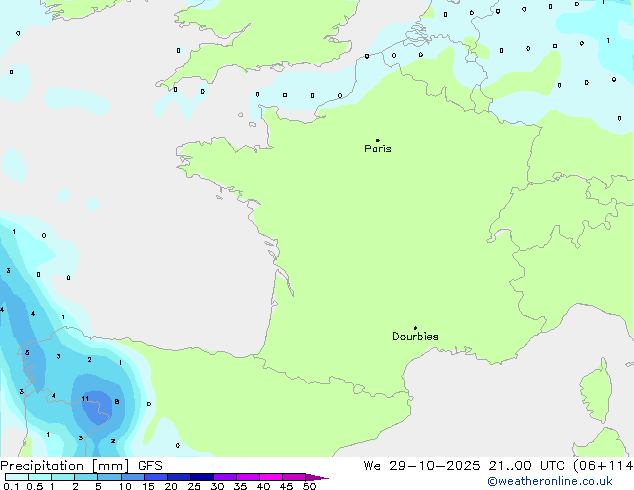Click the 45–50 mm legend swatch
The image size is (634, 490).
click(294, 477)
